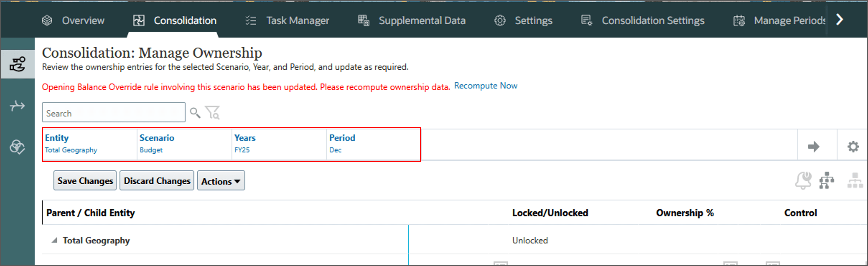Click the filter search funnel icon

pos(212,113)
